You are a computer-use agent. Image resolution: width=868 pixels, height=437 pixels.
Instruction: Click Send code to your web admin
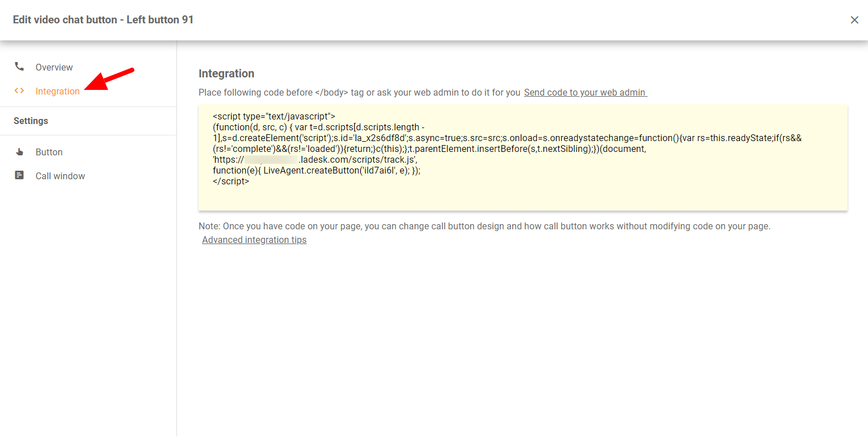(x=585, y=92)
